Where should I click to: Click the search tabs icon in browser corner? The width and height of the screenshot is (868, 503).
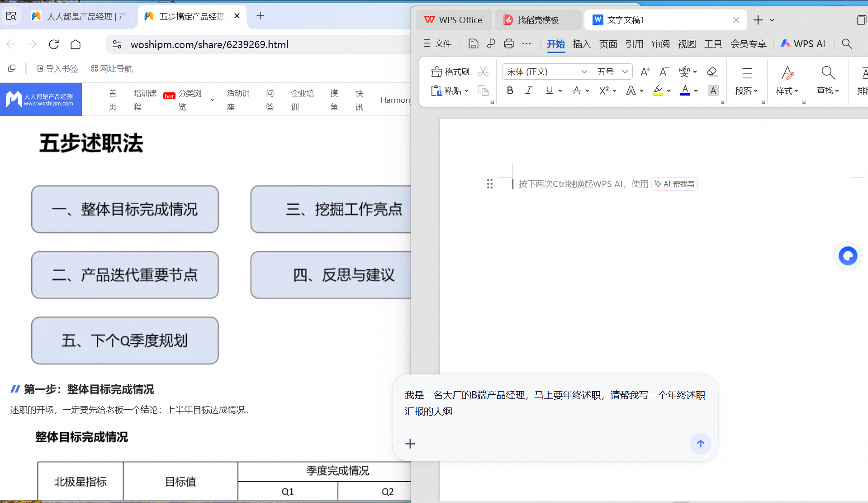[x=11, y=16]
